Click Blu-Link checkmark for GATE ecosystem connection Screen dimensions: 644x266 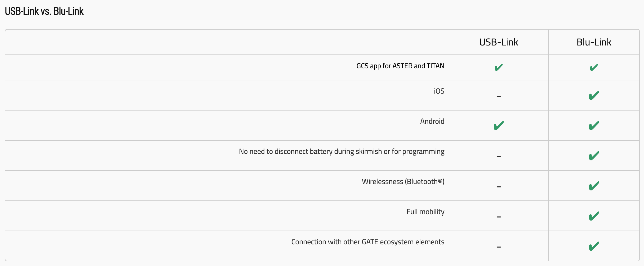point(594,246)
